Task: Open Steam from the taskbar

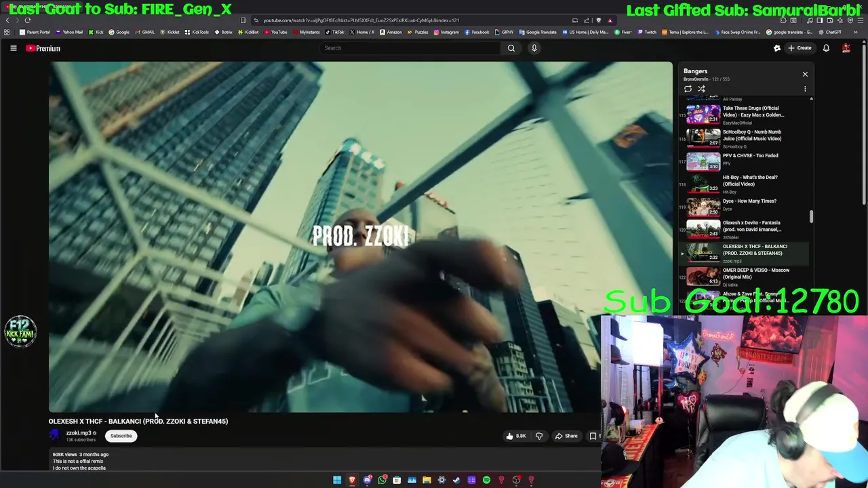Action: (456, 480)
